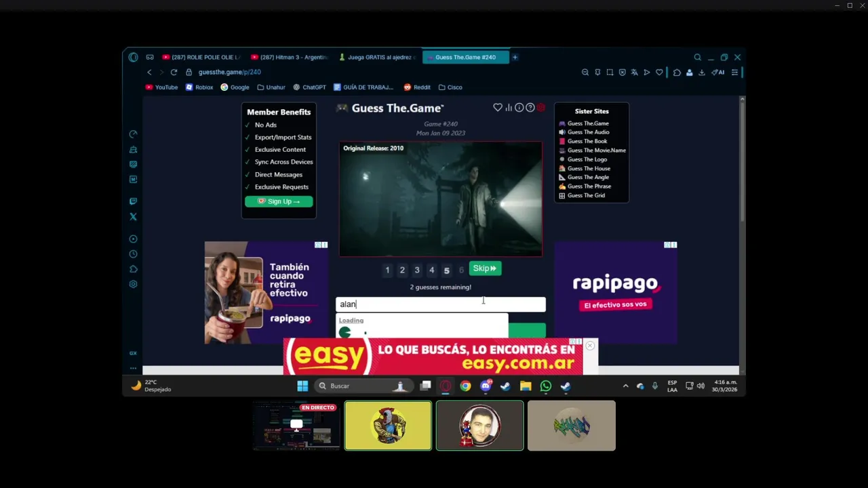The width and height of the screenshot is (868, 488).
Task: Open the history clock icon in sidebar
Action: click(x=133, y=254)
